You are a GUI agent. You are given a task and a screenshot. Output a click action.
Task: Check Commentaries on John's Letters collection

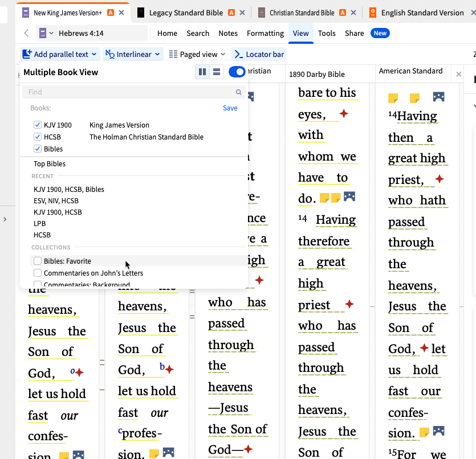coord(38,273)
